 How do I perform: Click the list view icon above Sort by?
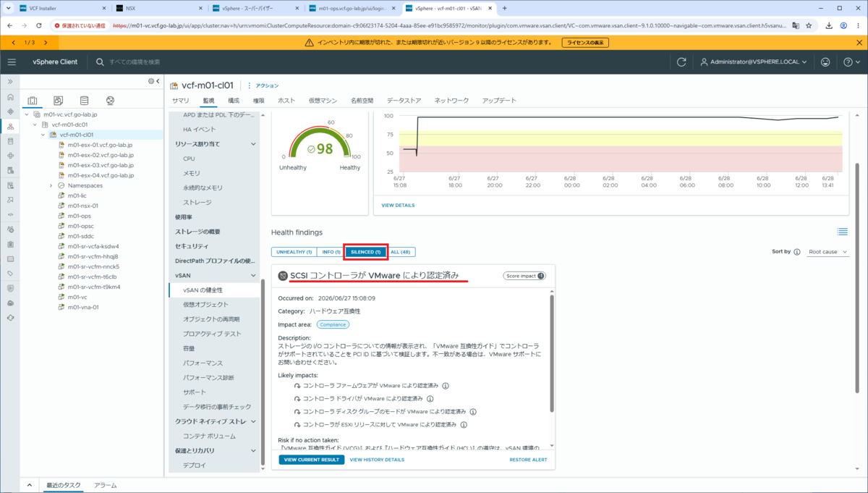pos(843,232)
